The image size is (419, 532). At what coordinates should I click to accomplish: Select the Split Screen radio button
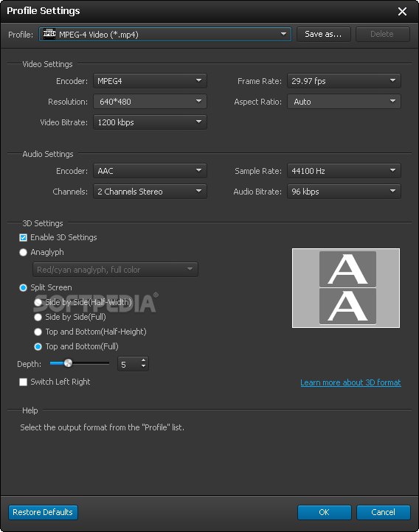pos(23,287)
